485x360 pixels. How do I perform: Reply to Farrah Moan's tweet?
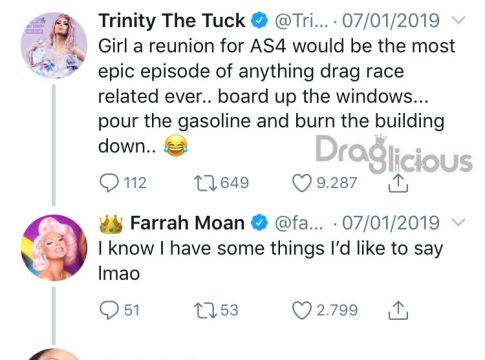click(x=109, y=310)
